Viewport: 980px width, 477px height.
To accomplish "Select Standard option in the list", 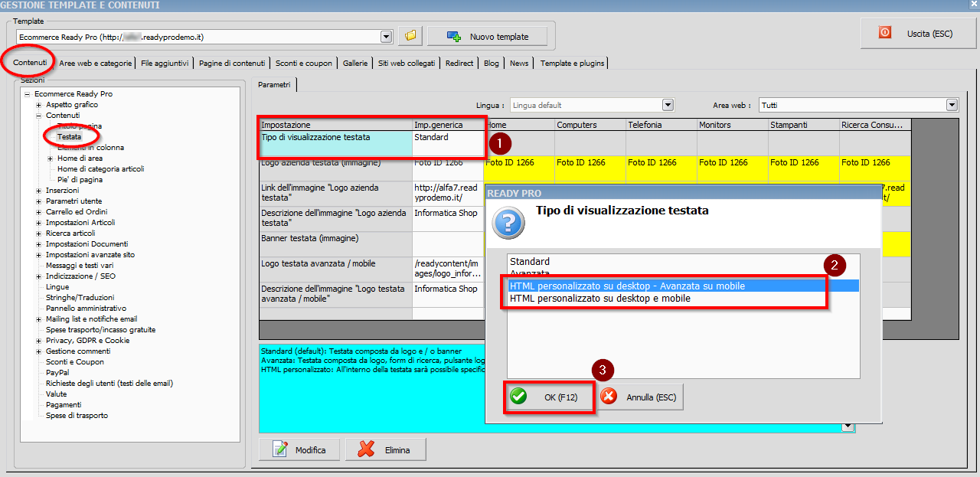I will pos(530,262).
